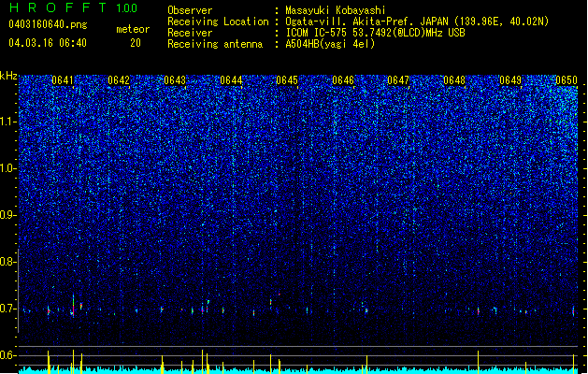Click the 0644 time marker
The height and width of the screenshot is (374, 588).
pyautogui.click(x=231, y=80)
